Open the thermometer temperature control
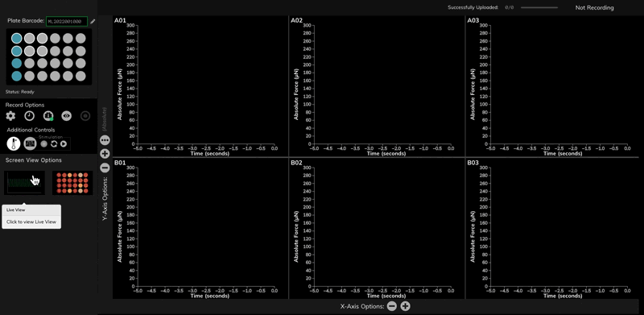 14,143
